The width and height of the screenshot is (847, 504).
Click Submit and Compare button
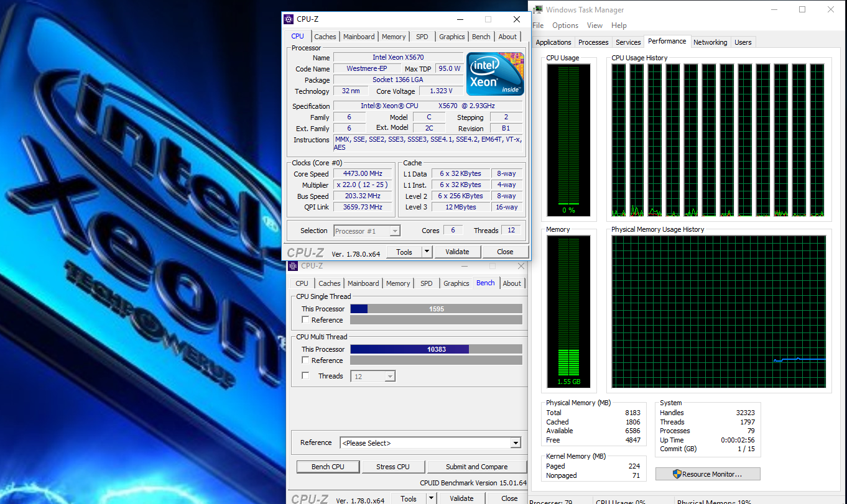(476, 467)
